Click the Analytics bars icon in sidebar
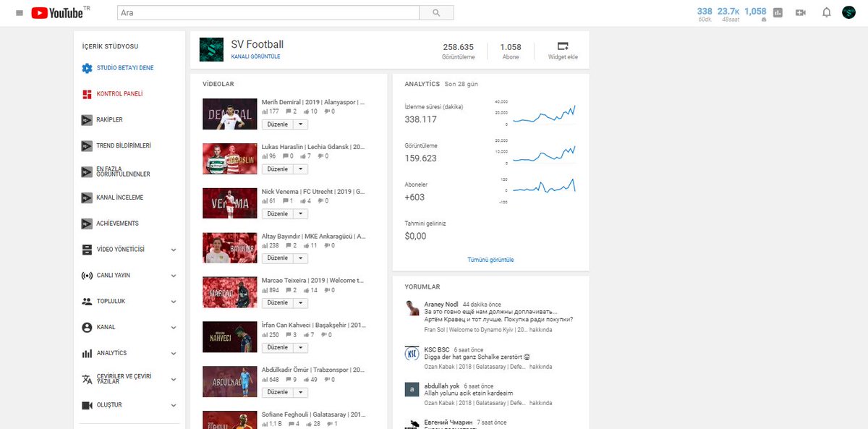The image size is (868, 429). [87, 353]
